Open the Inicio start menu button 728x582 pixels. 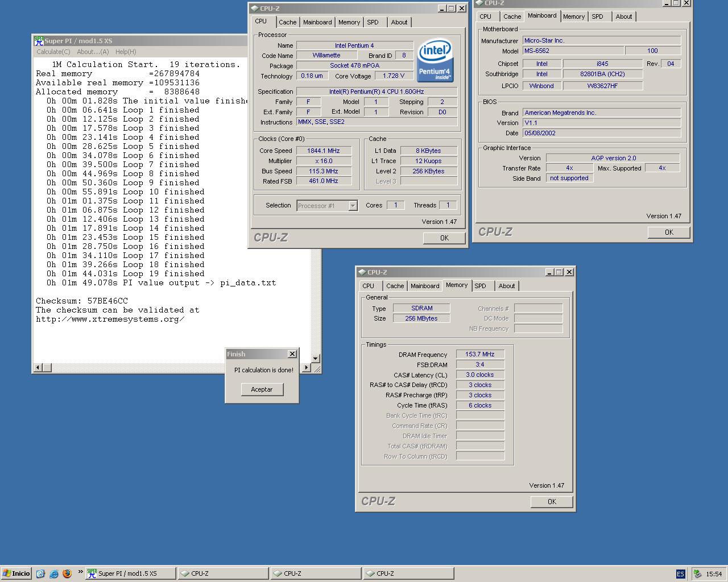tap(16, 573)
